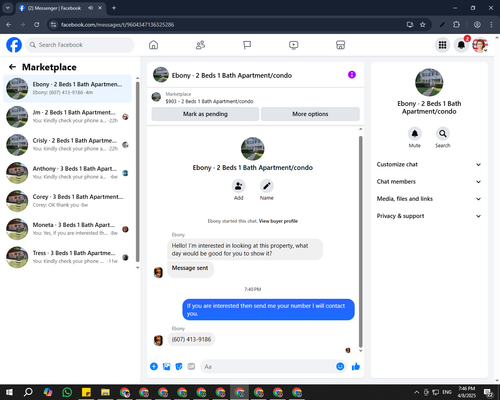
Task: Mute the Ebony conversation
Action: 415,134
